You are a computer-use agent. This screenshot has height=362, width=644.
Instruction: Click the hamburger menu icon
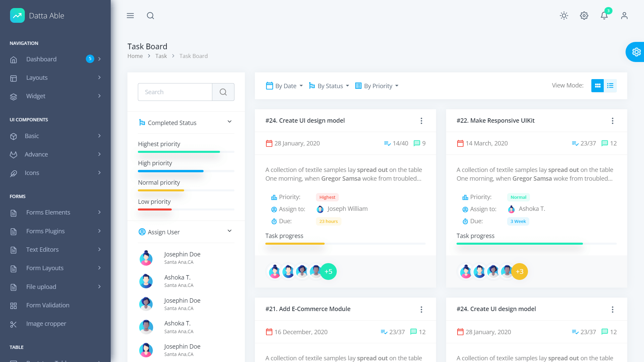pos(130,16)
